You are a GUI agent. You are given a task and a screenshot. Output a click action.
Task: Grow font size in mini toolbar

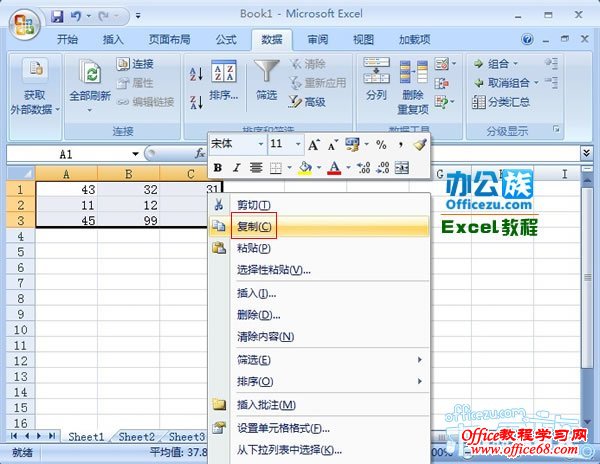click(x=314, y=145)
